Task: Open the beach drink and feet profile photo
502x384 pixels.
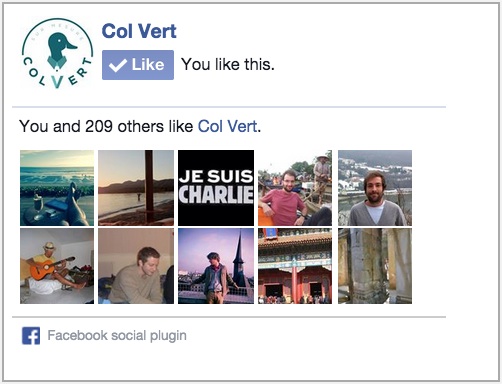Action: pos(57,188)
